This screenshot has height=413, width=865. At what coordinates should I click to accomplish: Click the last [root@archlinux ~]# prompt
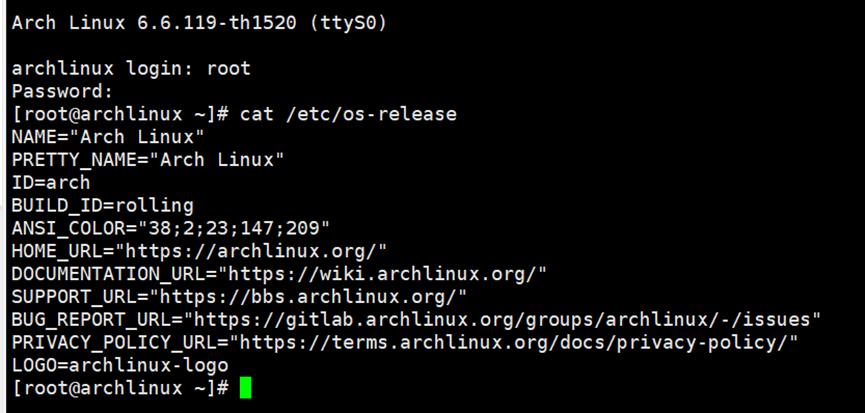[x=120, y=388]
